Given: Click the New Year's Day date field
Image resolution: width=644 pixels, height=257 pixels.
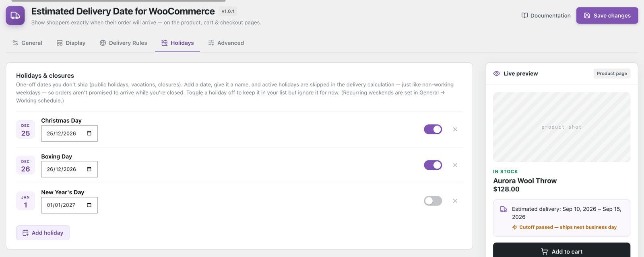Looking at the screenshot, I should pyautogui.click(x=69, y=205).
